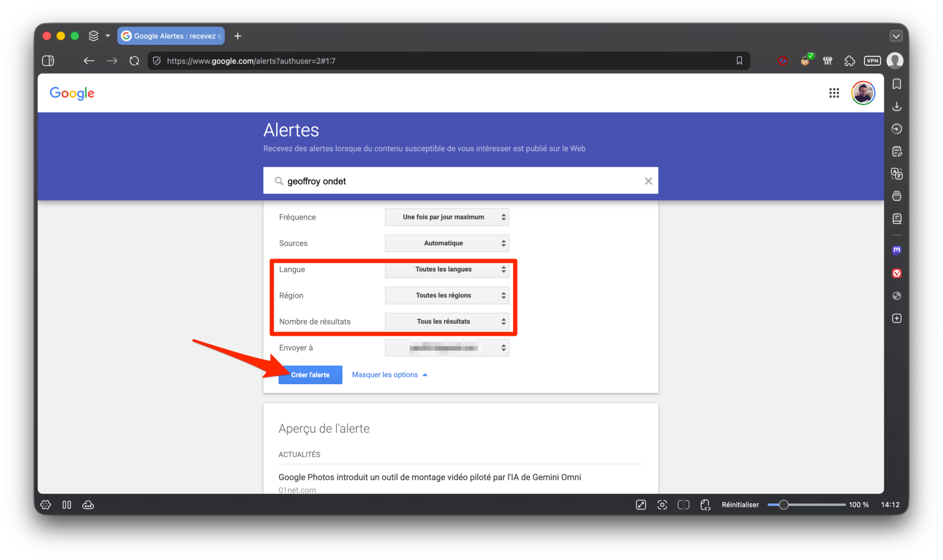This screenshot has height=560, width=943.
Task: Open the Google apps grid
Action: pos(834,93)
